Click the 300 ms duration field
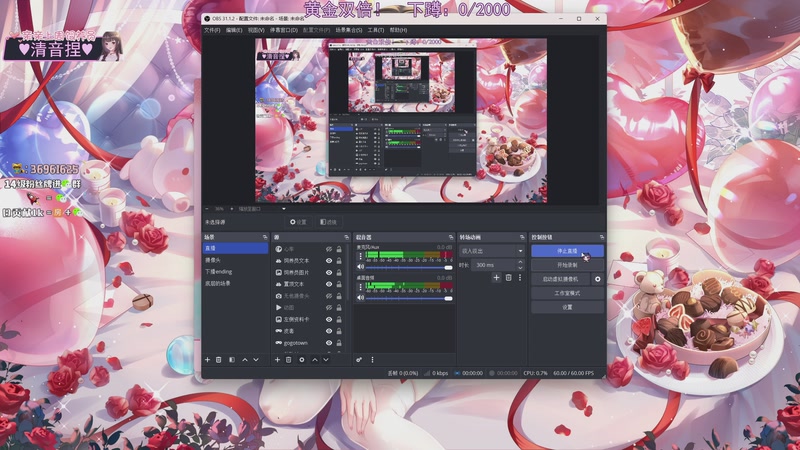Screen dimensions: 800x450 (494, 265)
